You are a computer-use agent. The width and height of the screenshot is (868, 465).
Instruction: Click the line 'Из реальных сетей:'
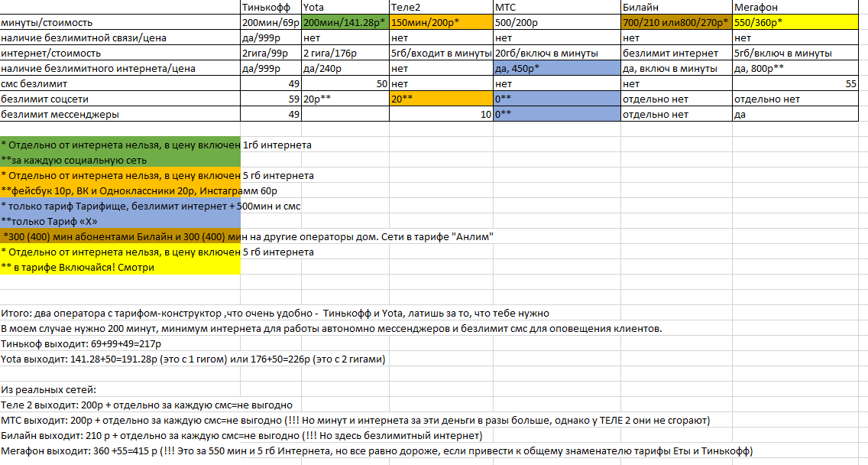[x=48, y=389]
